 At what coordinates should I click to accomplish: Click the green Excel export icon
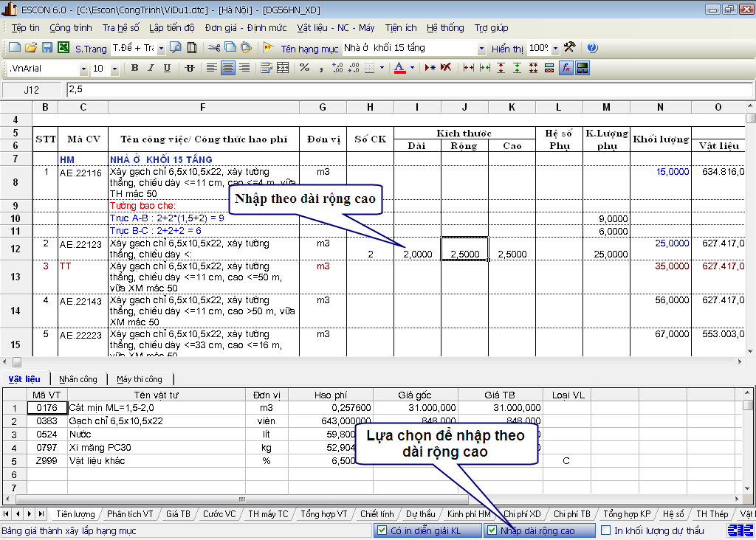(x=63, y=48)
